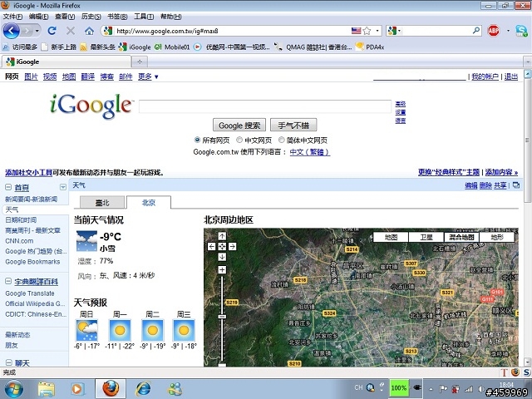This screenshot has width=532, height=399.
Task: Collapse 字典翻譯百科 section toggle
Action: 8,281
